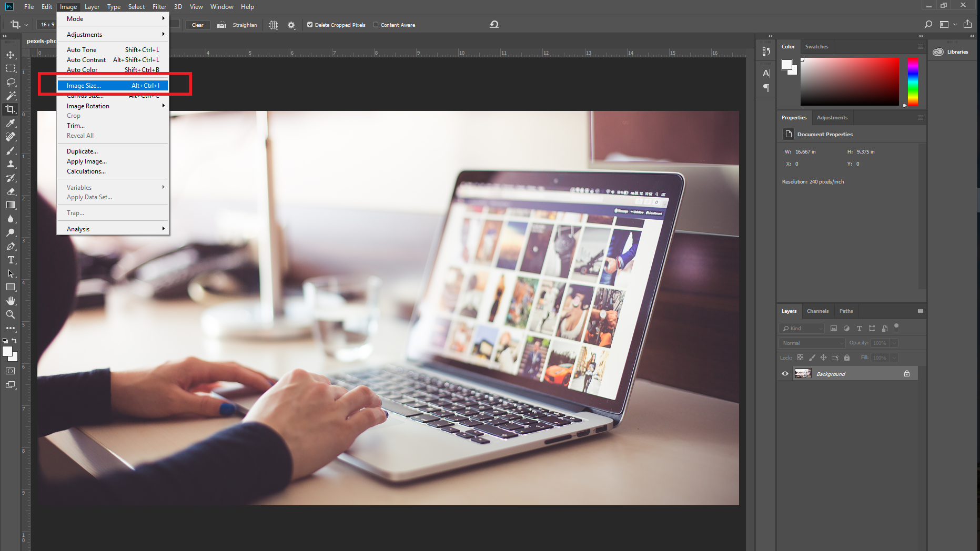Click the Straighten button
The image size is (980, 551).
pos(237,24)
